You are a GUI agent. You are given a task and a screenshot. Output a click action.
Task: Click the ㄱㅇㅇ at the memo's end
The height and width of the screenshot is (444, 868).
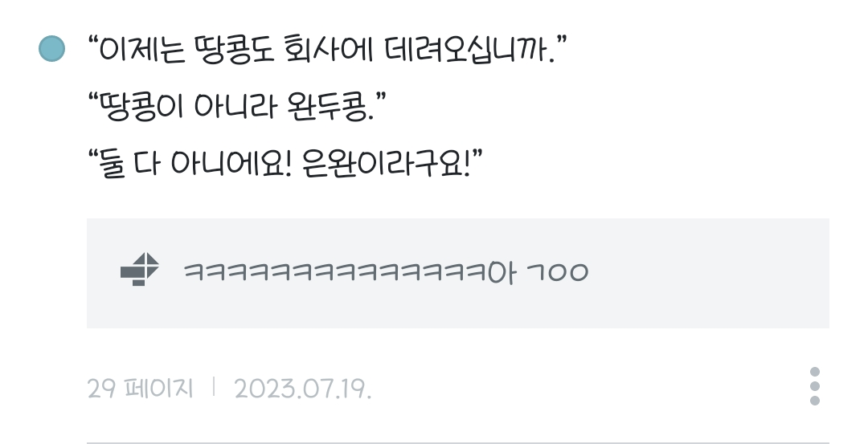click(557, 272)
